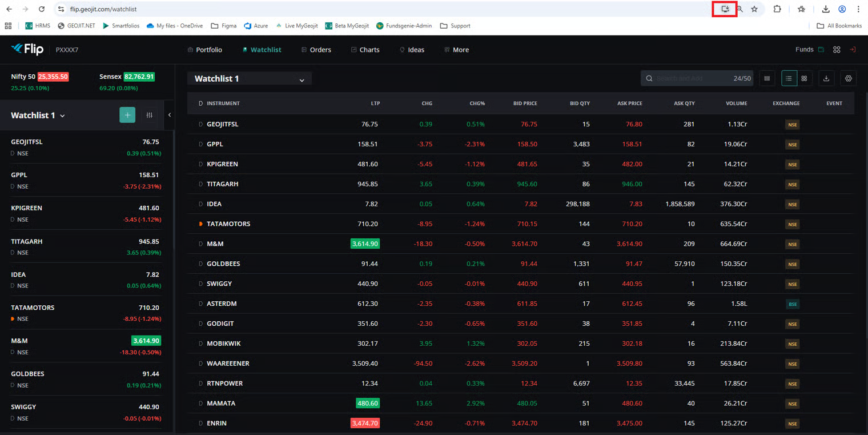Open the Live MyGeojit bookmark

[x=297, y=26]
